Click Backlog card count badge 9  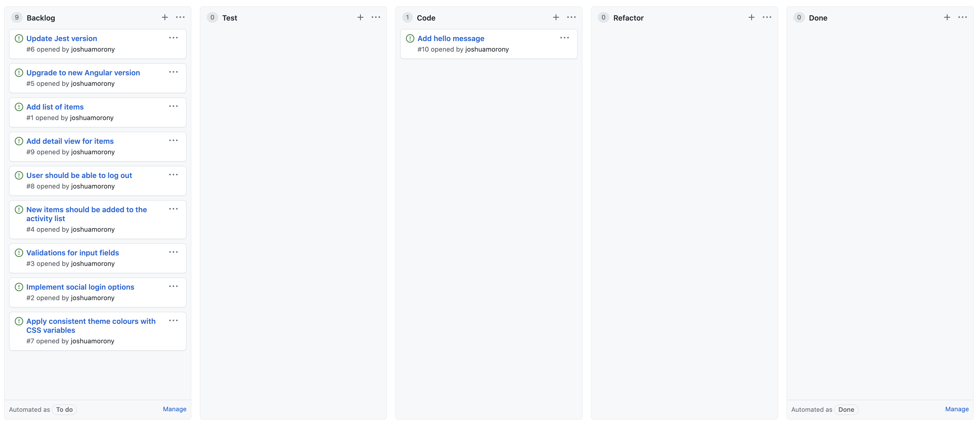coord(17,17)
